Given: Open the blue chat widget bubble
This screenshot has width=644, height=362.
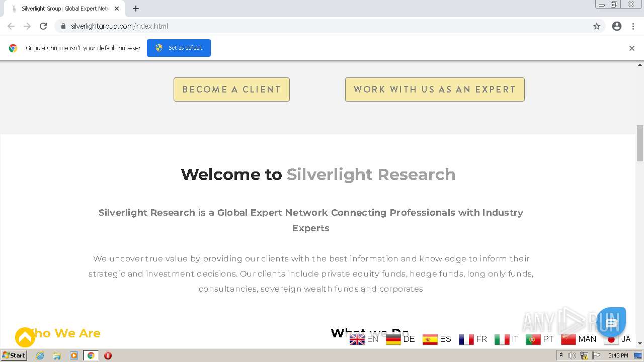Looking at the screenshot, I should click(x=611, y=322).
